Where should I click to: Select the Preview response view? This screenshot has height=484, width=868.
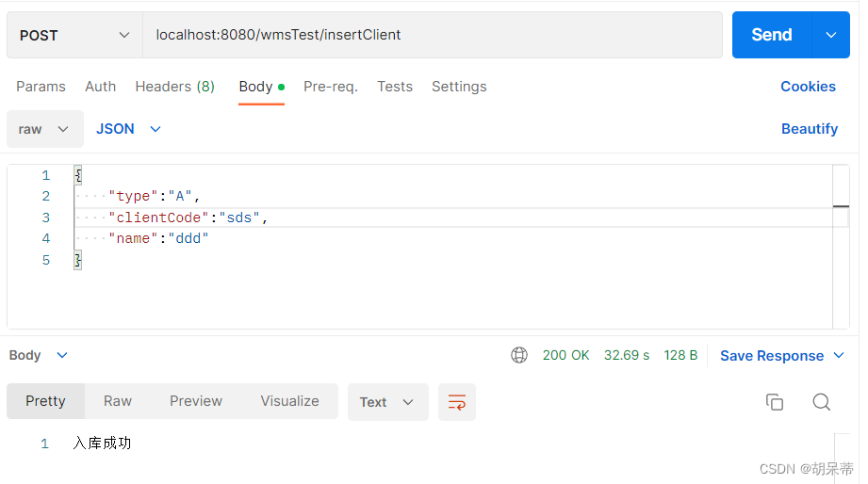point(196,401)
